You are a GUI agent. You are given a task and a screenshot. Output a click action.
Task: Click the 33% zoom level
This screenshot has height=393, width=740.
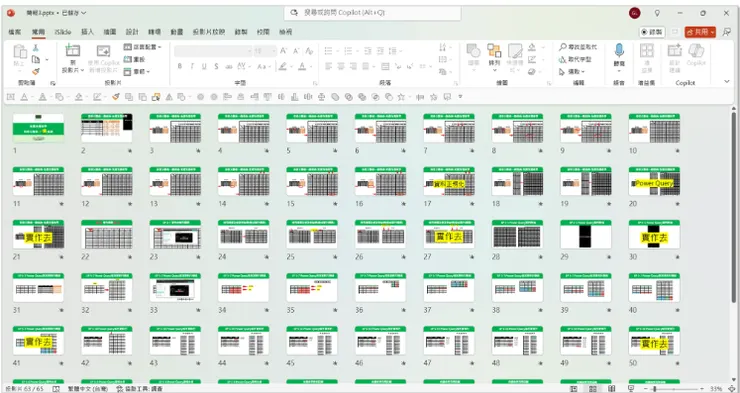pyautogui.click(x=716, y=389)
